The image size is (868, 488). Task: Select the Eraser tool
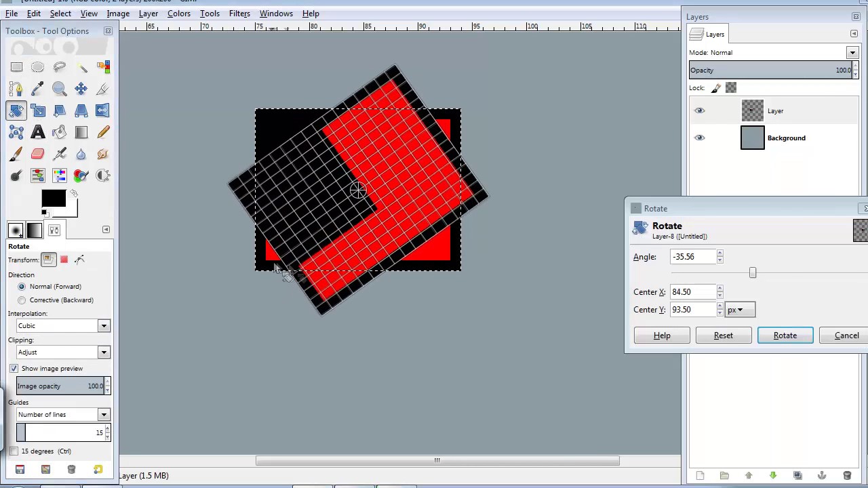(38, 154)
